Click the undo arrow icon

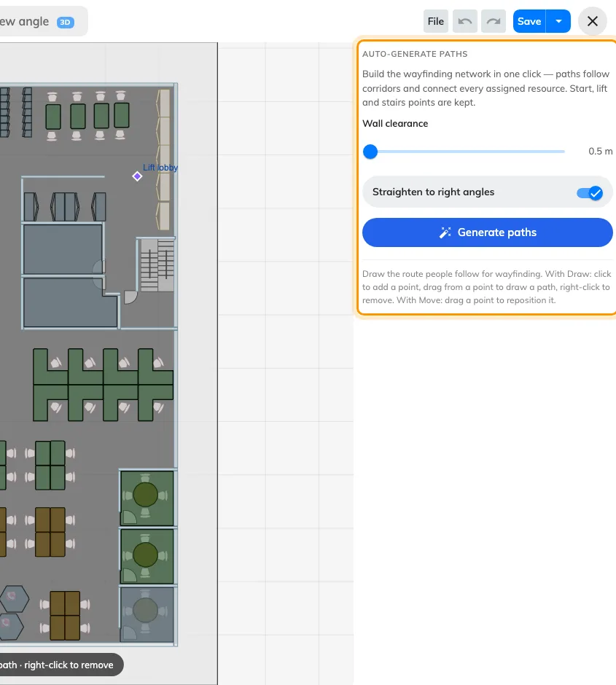click(x=465, y=21)
